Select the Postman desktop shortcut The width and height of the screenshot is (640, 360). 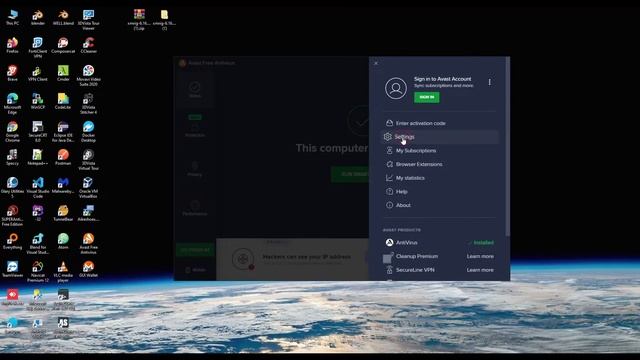pyautogui.click(x=63, y=158)
